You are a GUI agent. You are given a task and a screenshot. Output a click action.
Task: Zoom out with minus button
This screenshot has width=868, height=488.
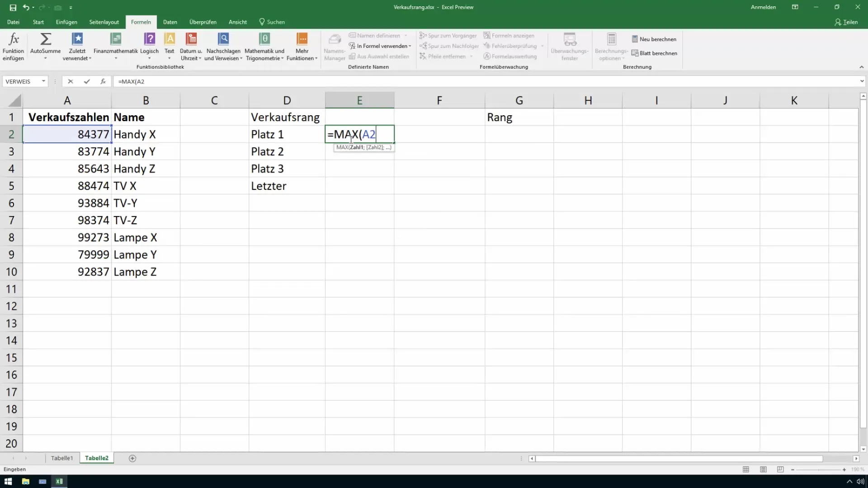(x=793, y=470)
